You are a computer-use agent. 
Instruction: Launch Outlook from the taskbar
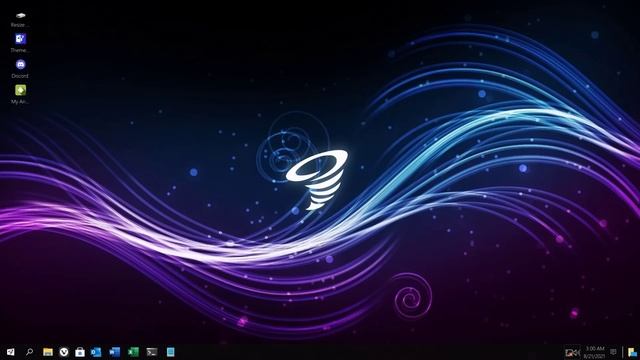pyautogui.click(x=96, y=352)
